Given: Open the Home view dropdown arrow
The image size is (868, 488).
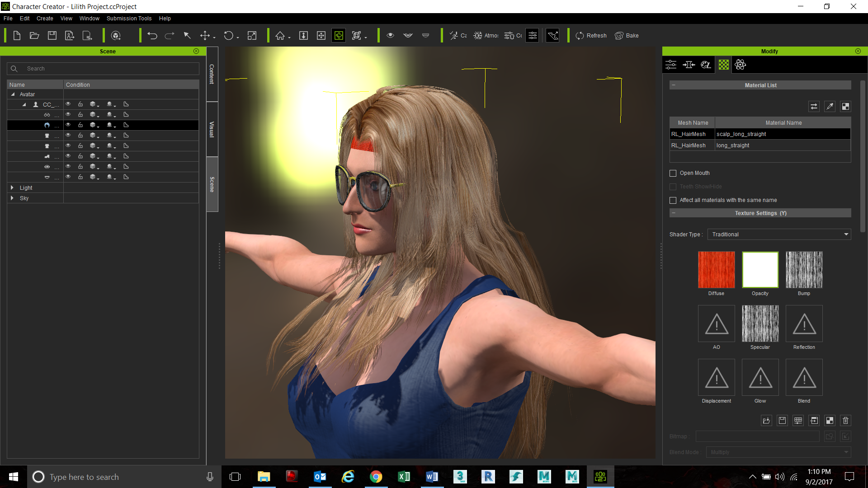Looking at the screenshot, I should tap(289, 38).
